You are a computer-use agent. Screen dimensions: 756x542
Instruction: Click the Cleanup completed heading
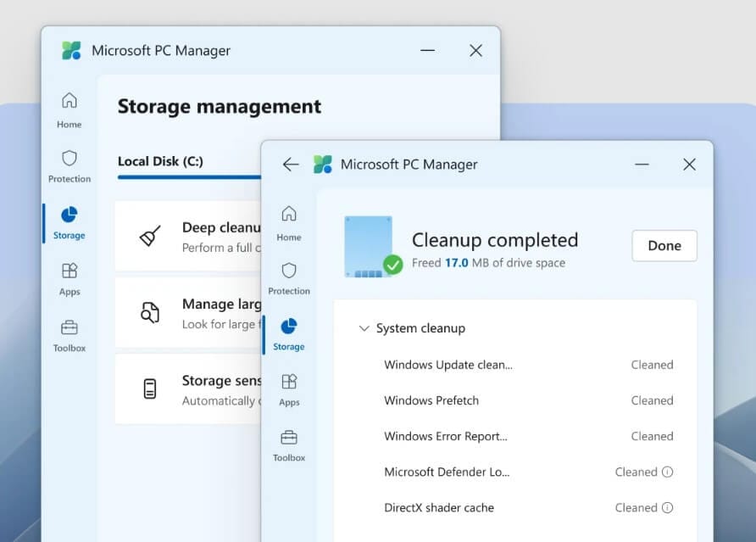click(495, 240)
